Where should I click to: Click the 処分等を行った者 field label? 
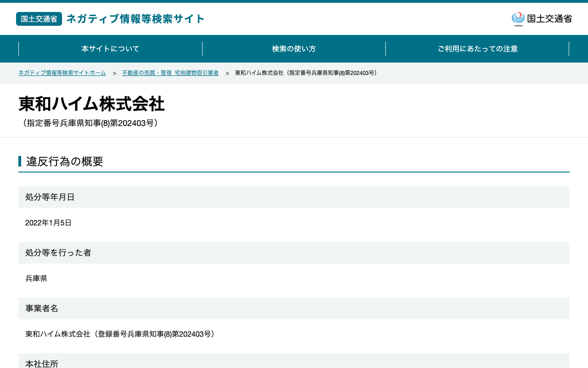click(294, 253)
